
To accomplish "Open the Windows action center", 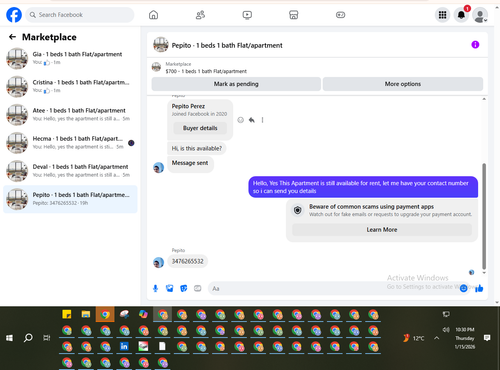I will pos(487,338).
